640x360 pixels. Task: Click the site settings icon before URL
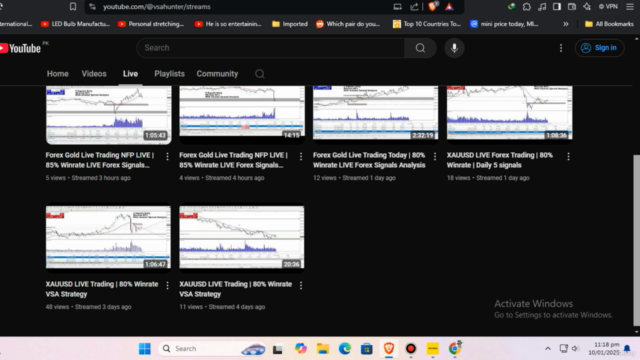pyautogui.click(x=92, y=7)
